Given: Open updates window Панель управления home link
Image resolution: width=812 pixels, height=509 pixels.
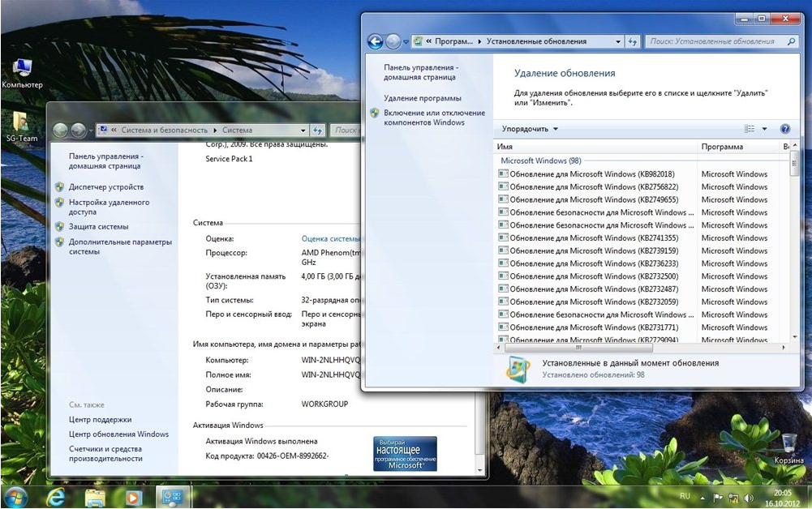Looking at the screenshot, I should click(x=420, y=72).
